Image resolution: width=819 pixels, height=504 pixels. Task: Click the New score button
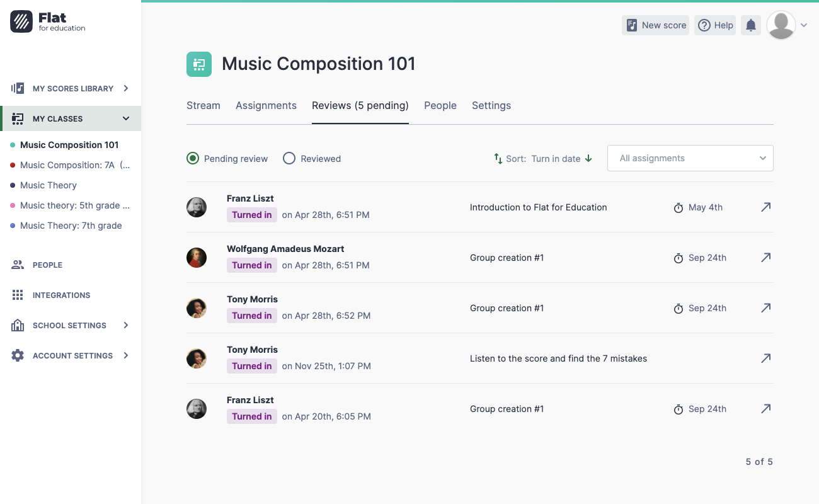click(655, 25)
